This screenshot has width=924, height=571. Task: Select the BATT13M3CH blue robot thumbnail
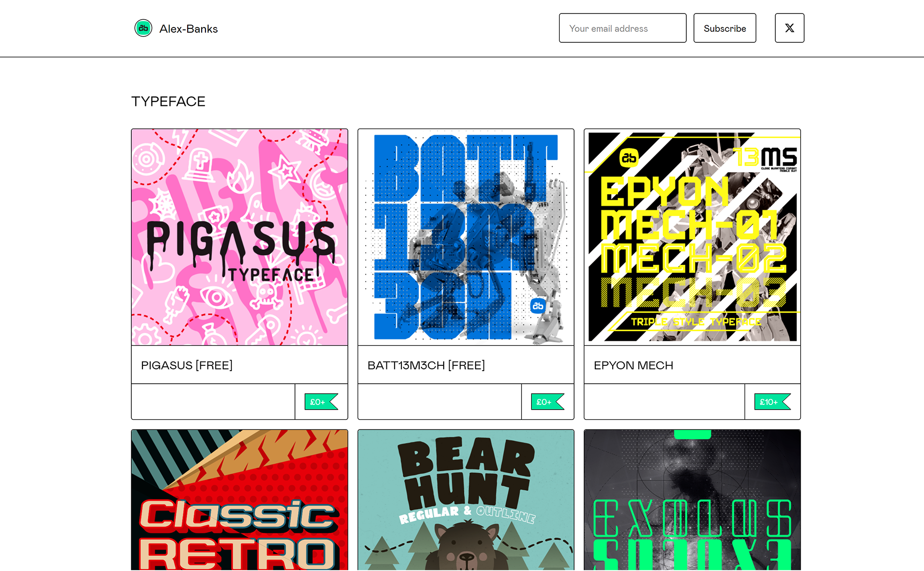(466, 237)
